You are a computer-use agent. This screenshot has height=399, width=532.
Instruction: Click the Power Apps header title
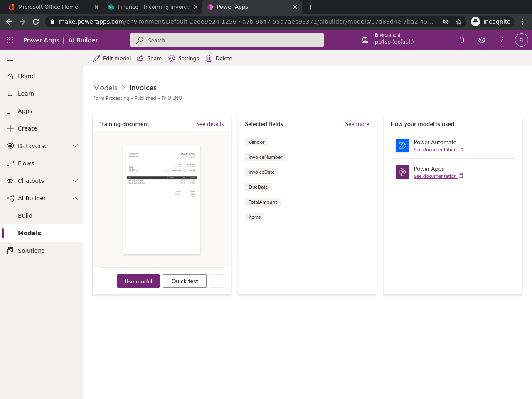41,40
